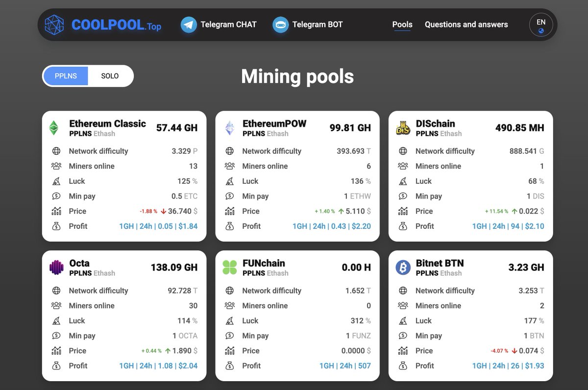This screenshot has height=390, width=588.
Task: Click Ethereum Classic hashrate 57.44 GH
Action: pos(177,128)
